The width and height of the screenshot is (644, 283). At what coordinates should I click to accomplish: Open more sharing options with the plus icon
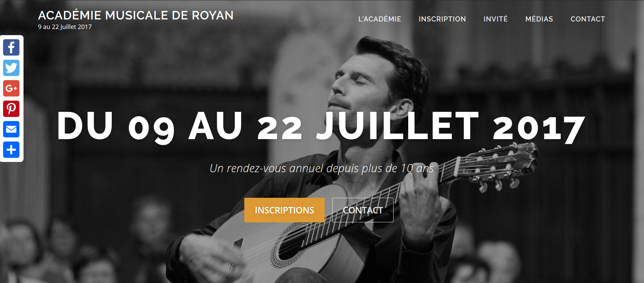click(x=11, y=150)
